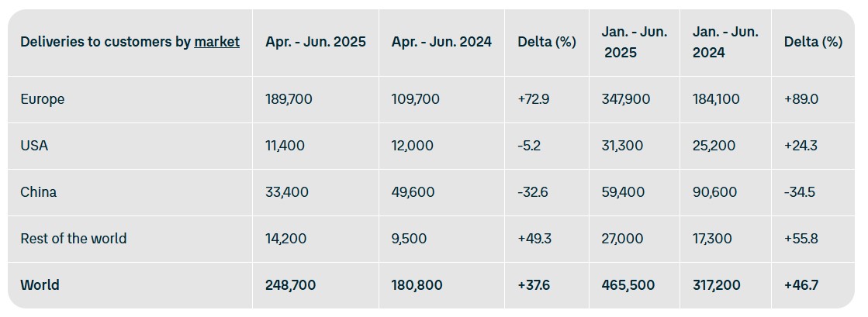Select the 'Apr. - Jun. 2025' column header
The width and height of the screenshot is (868, 317).
pyautogui.click(x=316, y=42)
